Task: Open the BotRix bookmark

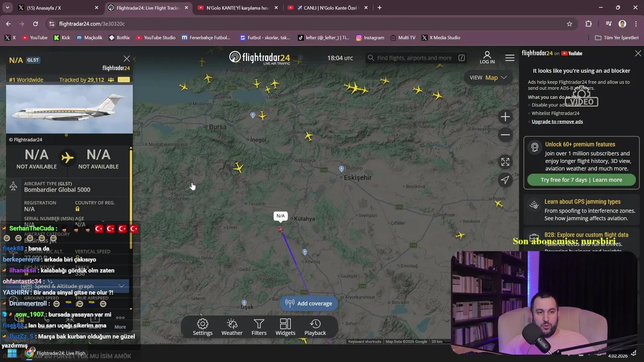Action: click(119, 38)
